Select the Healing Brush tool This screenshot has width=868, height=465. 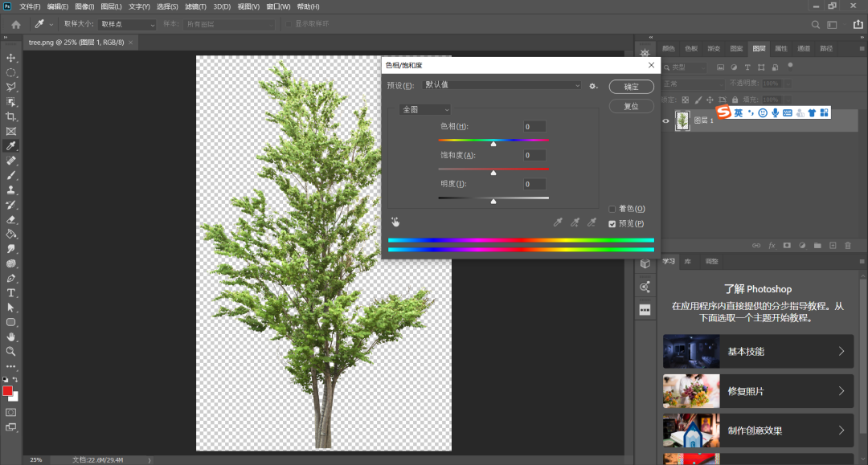pyautogui.click(x=10, y=161)
